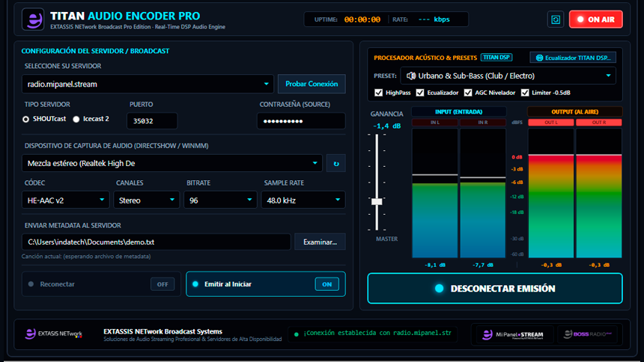
Task: Click the OUT R meter label
Action: click(599, 123)
